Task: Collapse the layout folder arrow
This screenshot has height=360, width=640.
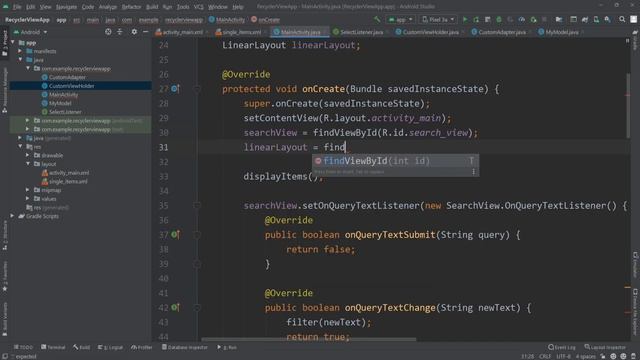Action: pos(27,164)
